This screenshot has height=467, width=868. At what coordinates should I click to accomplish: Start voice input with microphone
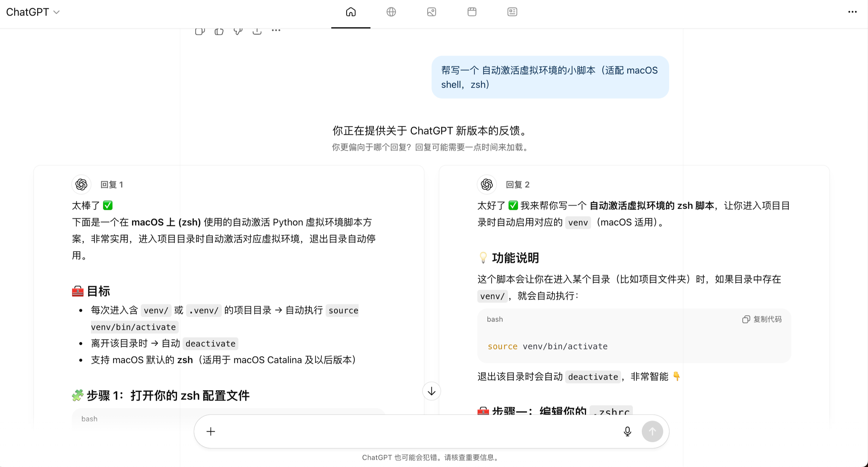pyautogui.click(x=627, y=431)
